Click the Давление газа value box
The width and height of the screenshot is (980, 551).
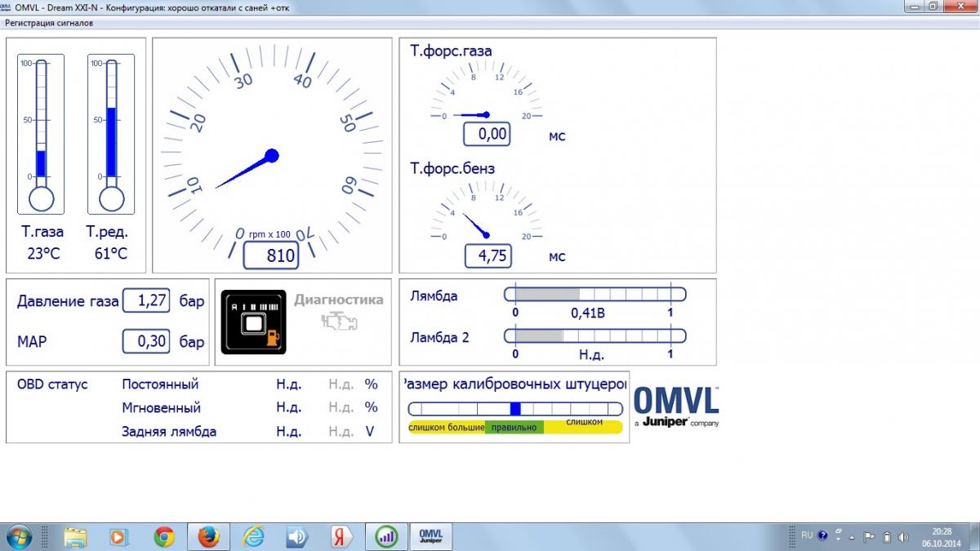coord(146,300)
